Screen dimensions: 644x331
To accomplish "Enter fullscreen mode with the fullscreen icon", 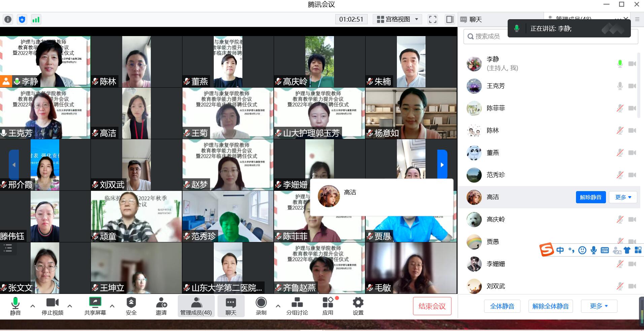I will [x=433, y=20].
